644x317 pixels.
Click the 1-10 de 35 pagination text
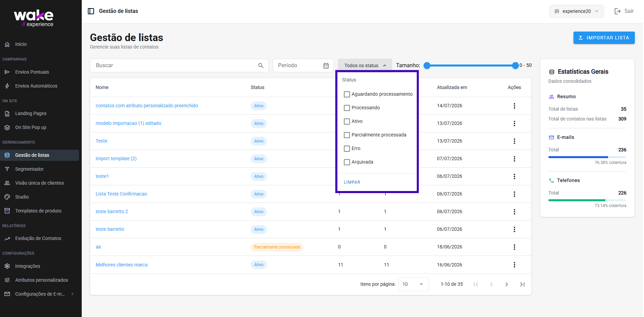click(x=452, y=284)
